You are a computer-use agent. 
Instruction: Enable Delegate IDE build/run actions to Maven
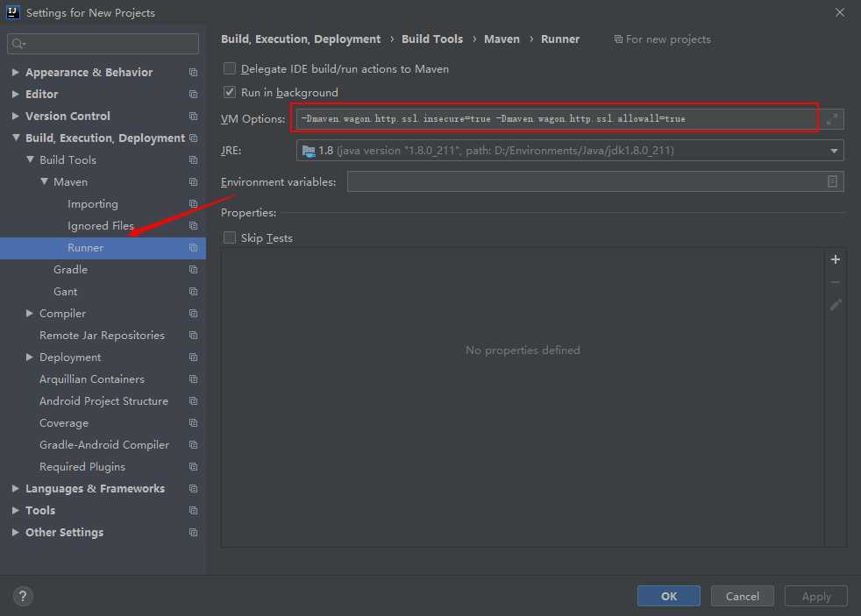[230, 68]
